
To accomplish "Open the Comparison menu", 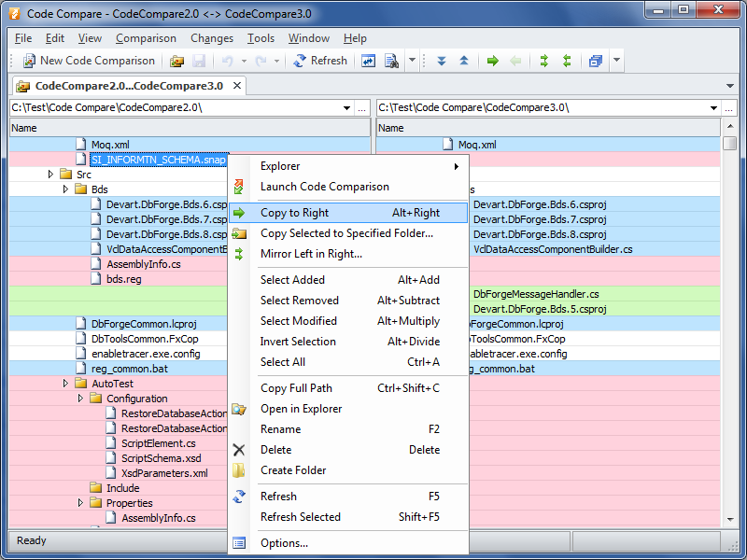I will click(x=146, y=38).
